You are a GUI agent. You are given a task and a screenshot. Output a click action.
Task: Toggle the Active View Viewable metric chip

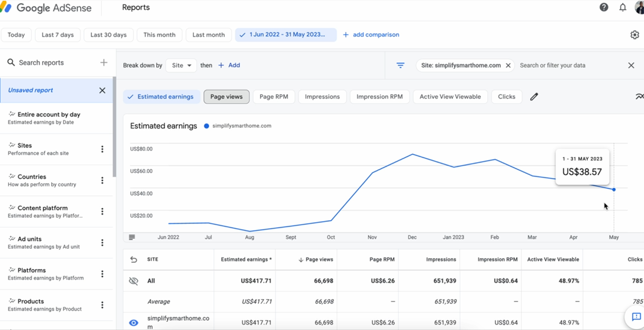(x=450, y=97)
